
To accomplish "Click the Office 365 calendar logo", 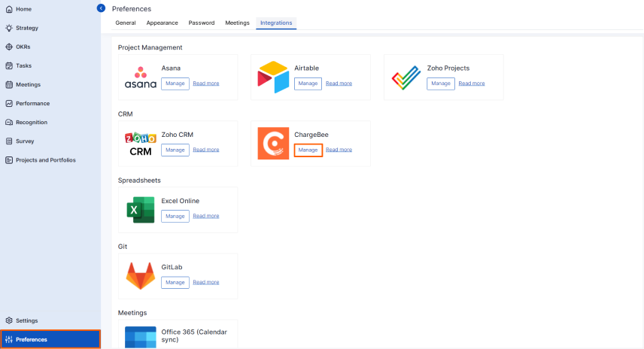I will [141, 338].
